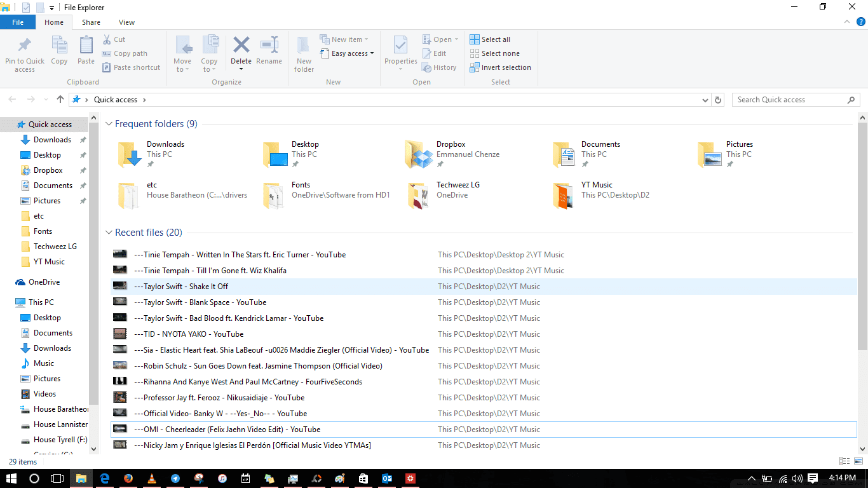Switch to large thumbnails view icon

click(x=858, y=461)
